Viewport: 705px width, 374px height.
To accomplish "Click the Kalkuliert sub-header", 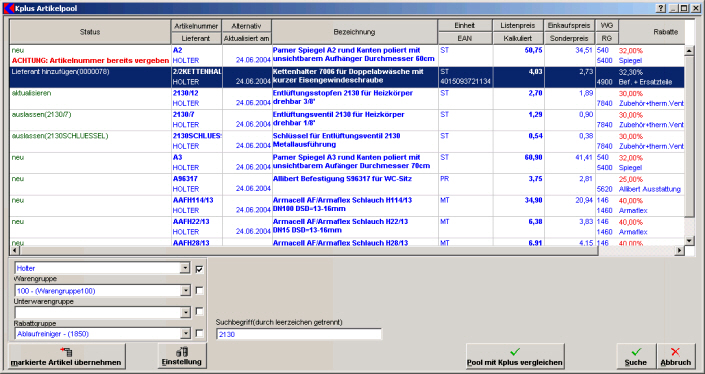I will pyautogui.click(x=518, y=38).
